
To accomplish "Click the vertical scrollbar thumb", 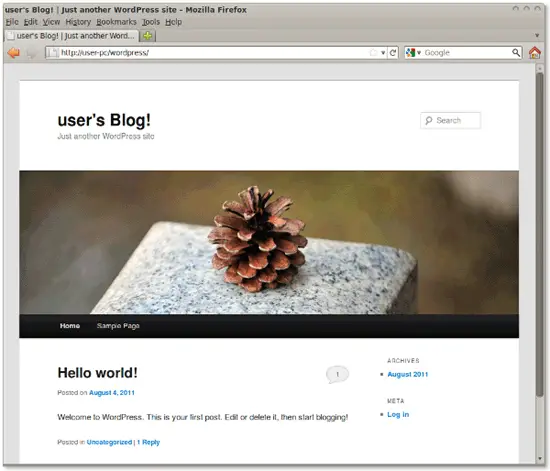I will tap(539, 235).
